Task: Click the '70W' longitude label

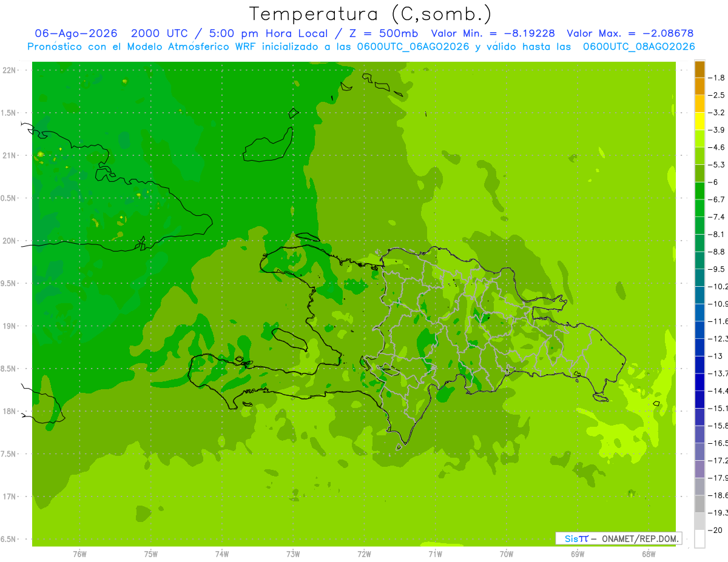Action: [507, 554]
